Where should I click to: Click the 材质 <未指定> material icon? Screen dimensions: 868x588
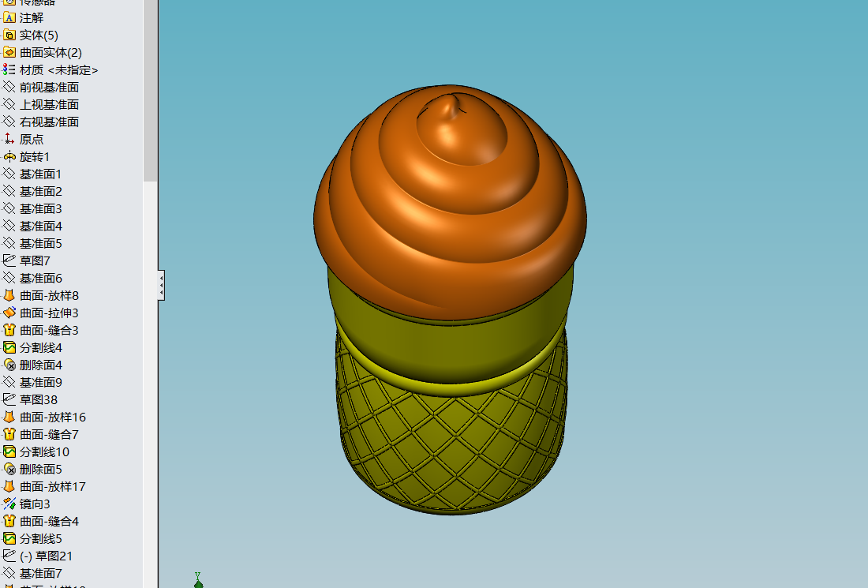point(9,69)
